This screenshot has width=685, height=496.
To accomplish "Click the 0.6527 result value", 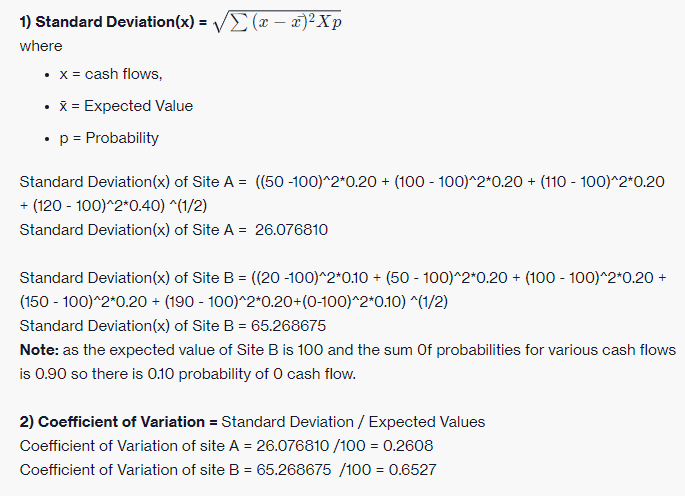I will tap(412, 470).
